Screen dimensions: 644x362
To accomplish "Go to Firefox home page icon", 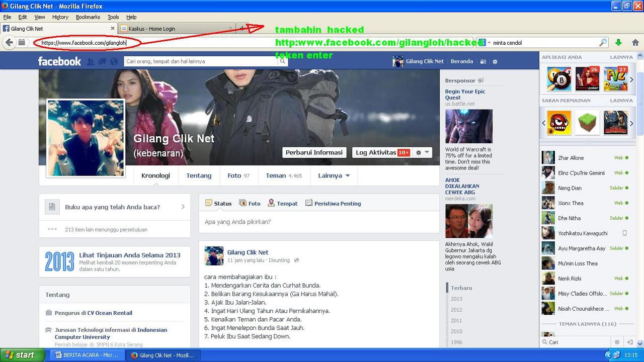I will click(x=635, y=43).
